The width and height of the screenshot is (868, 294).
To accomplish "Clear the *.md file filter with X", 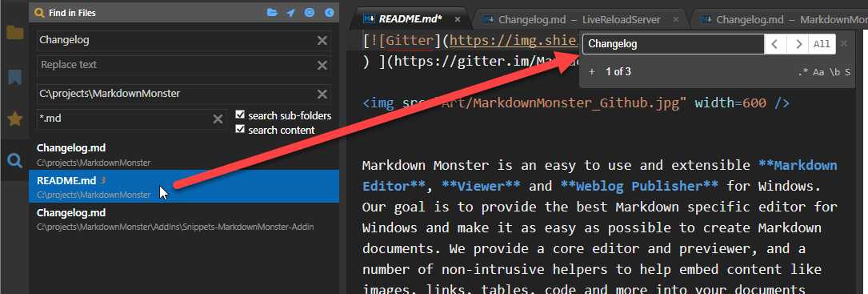I will click(218, 119).
